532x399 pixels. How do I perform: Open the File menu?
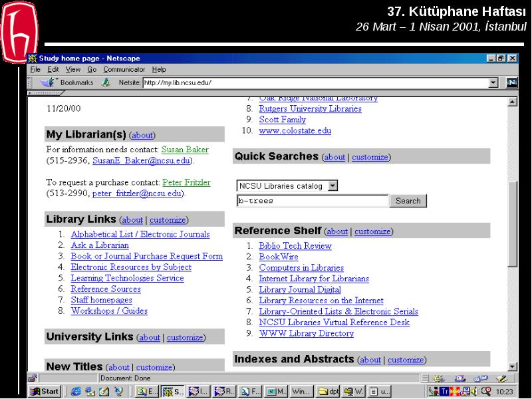[35, 69]
